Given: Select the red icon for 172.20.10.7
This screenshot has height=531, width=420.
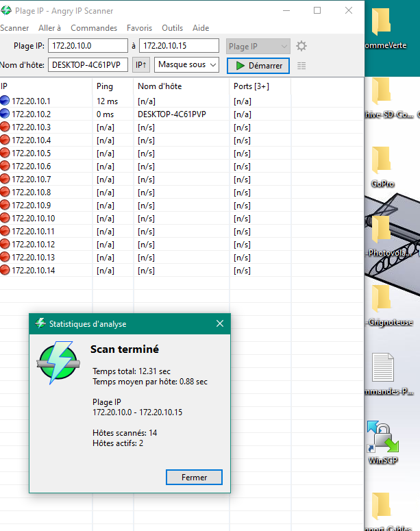Looking at the screenshot, I should tap(5, 179).
